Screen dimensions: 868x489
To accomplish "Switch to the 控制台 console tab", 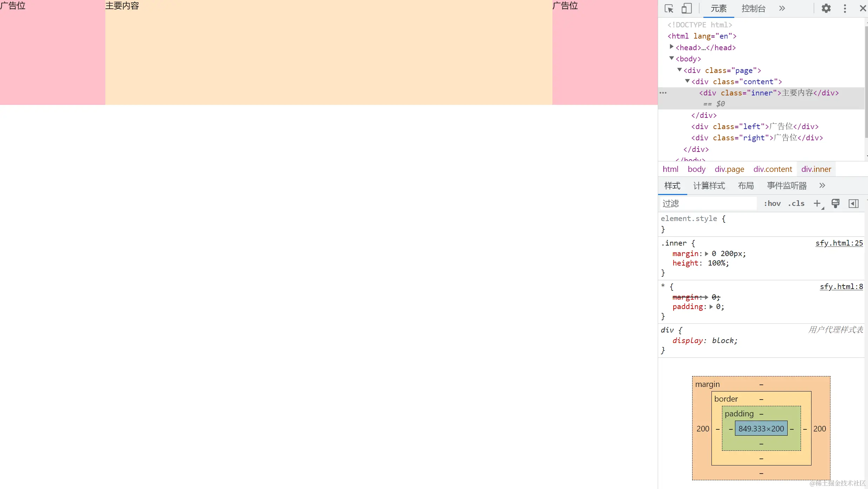I will (753, 8).
